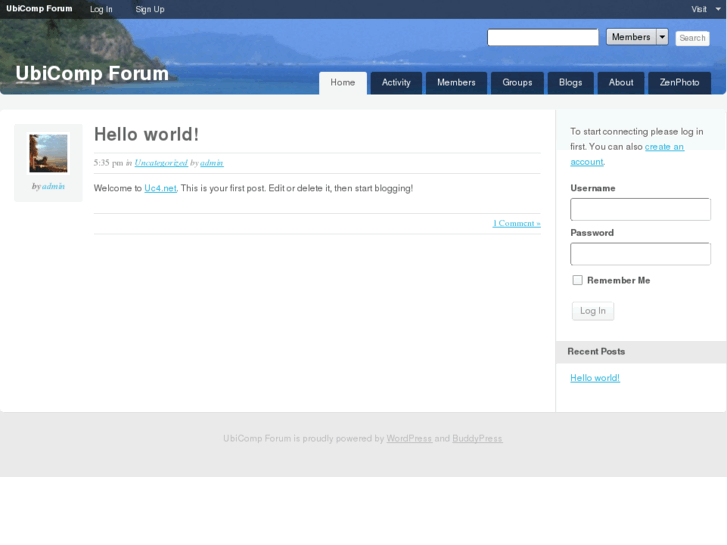Screen dimensions: 727x545
Task: Click the create an account link
Action: [x=627, y=154]
